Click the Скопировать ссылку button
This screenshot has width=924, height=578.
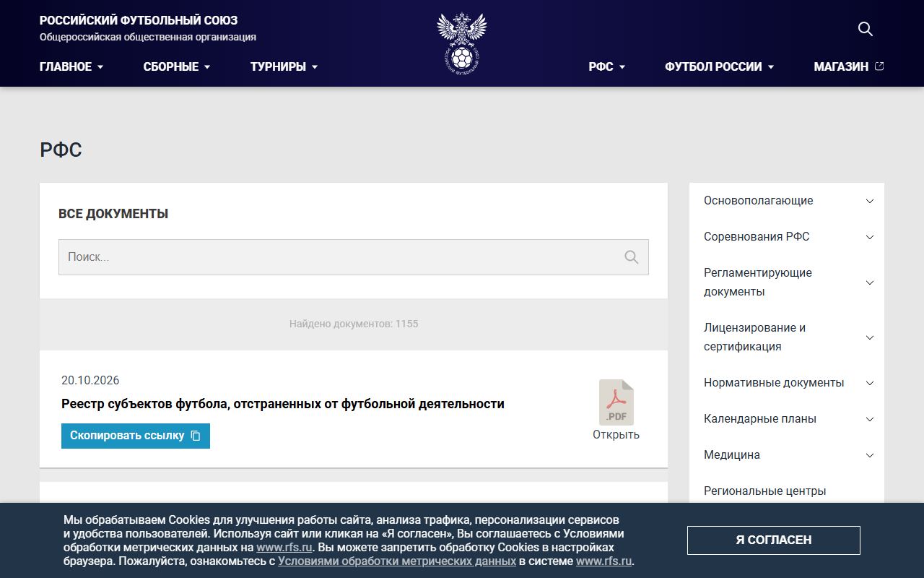click(x=136, y=436)
